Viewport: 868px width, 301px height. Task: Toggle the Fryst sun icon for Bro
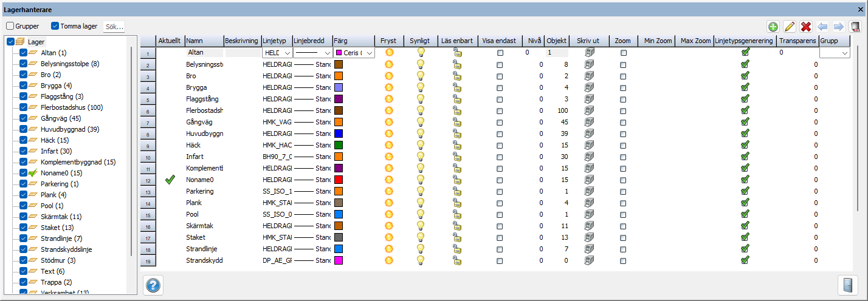(x=389, y=76)
